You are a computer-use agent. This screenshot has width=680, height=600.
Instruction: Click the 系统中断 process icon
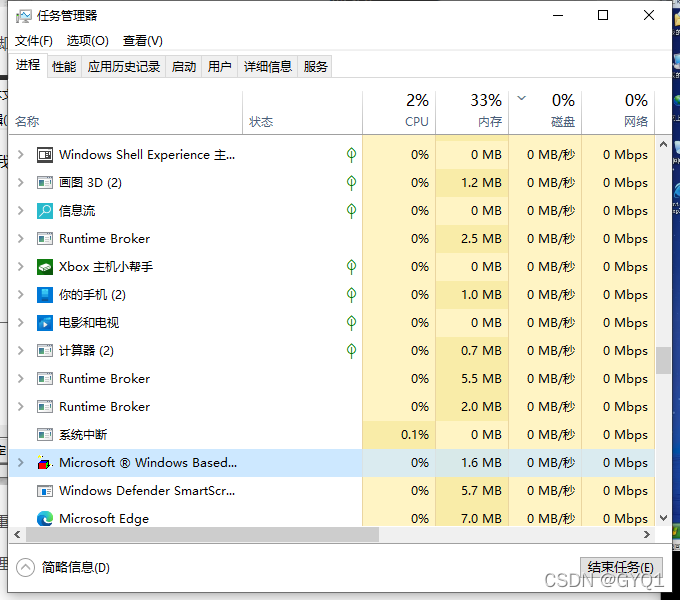click(x=45, y=434)
